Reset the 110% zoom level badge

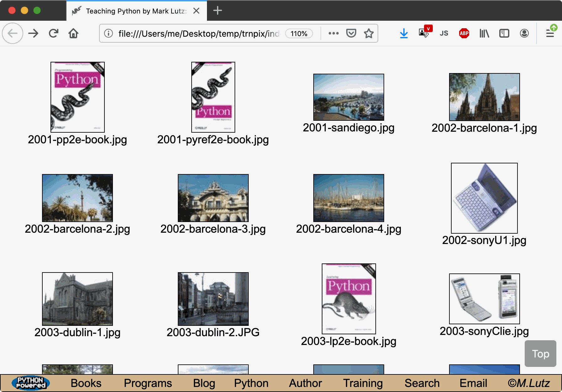point(299,34)
